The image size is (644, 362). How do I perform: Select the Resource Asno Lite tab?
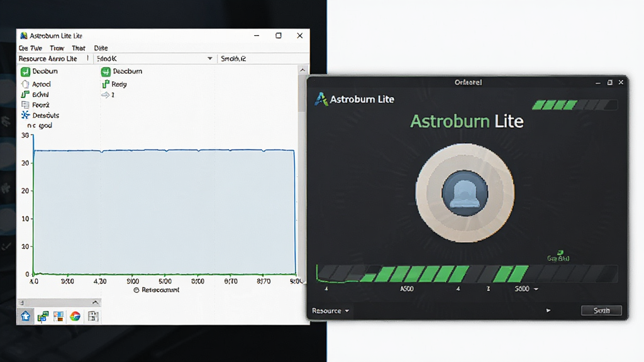pyautogui.click(x=48, y=58)
